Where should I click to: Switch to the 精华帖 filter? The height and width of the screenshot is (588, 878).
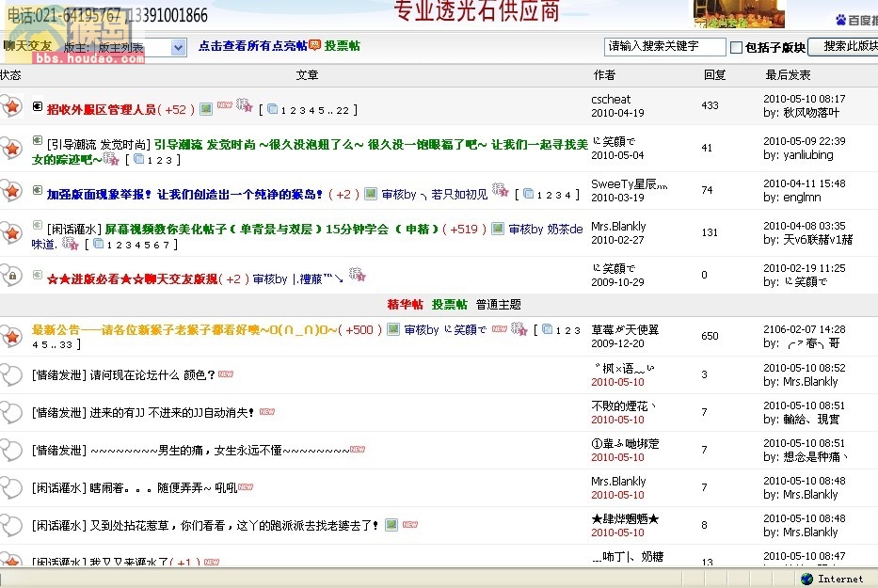click(406, 304)
